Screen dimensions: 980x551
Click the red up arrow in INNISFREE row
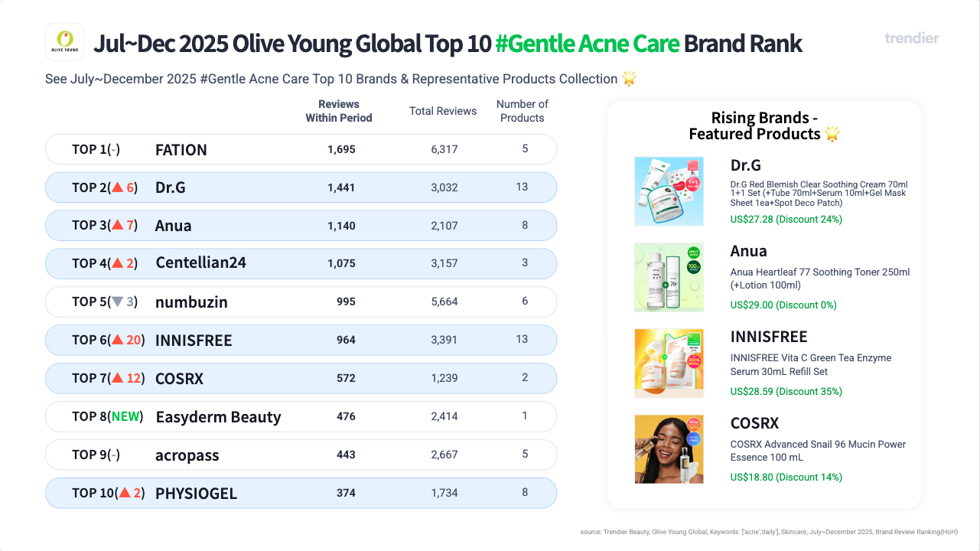[x=117, y=340]
